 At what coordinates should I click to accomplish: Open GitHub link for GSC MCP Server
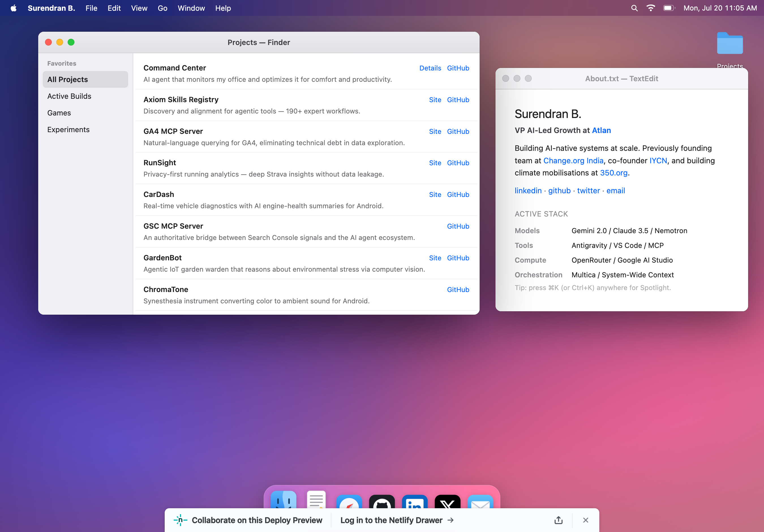pyautogui.click(x=458, y=226)
